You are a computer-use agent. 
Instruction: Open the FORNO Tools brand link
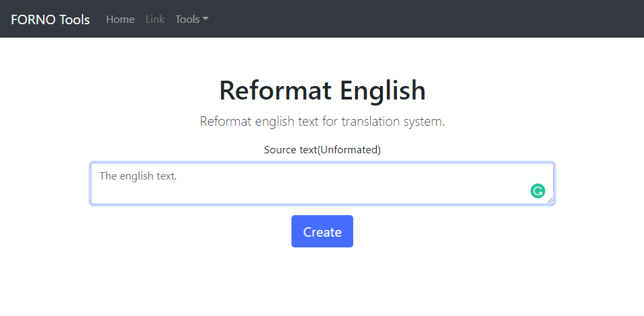(x=50, y=19)
